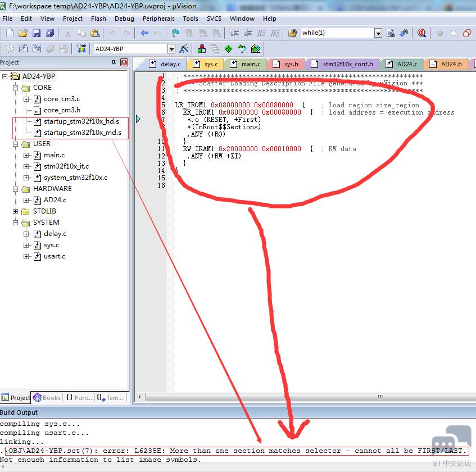Open Templates tab in project pane
This screenshot has width=476, height=472.
click(x=110, y=398)
